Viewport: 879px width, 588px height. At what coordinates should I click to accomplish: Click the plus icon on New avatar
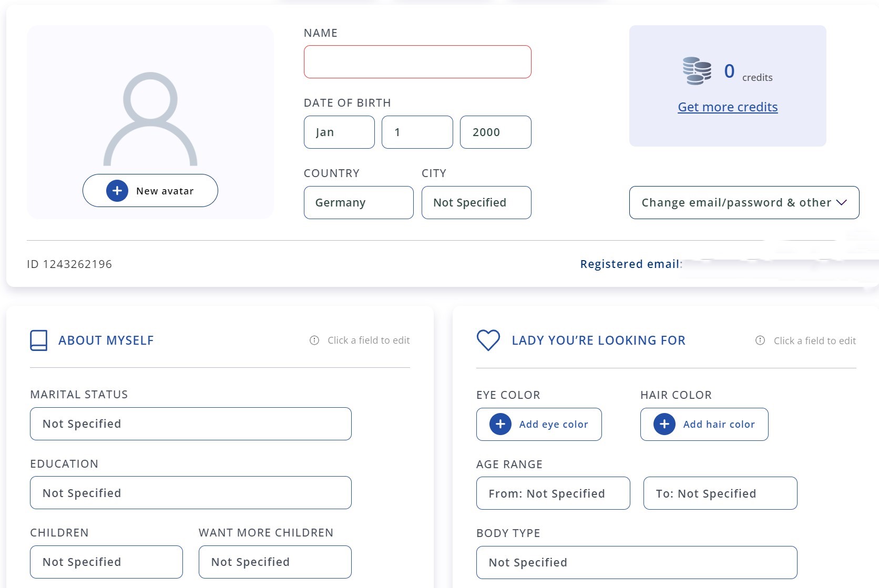tap(117, 191)
